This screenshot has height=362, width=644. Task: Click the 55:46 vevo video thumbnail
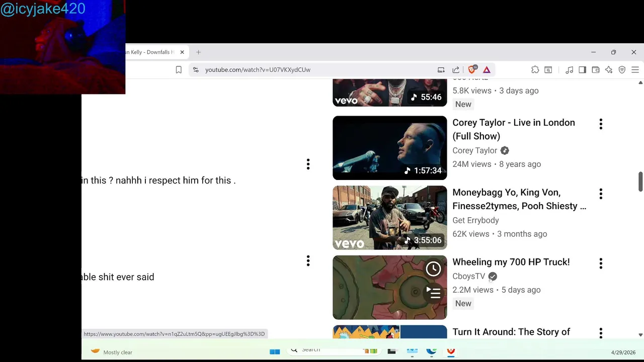pyautogui.click(x=389, y=93)
